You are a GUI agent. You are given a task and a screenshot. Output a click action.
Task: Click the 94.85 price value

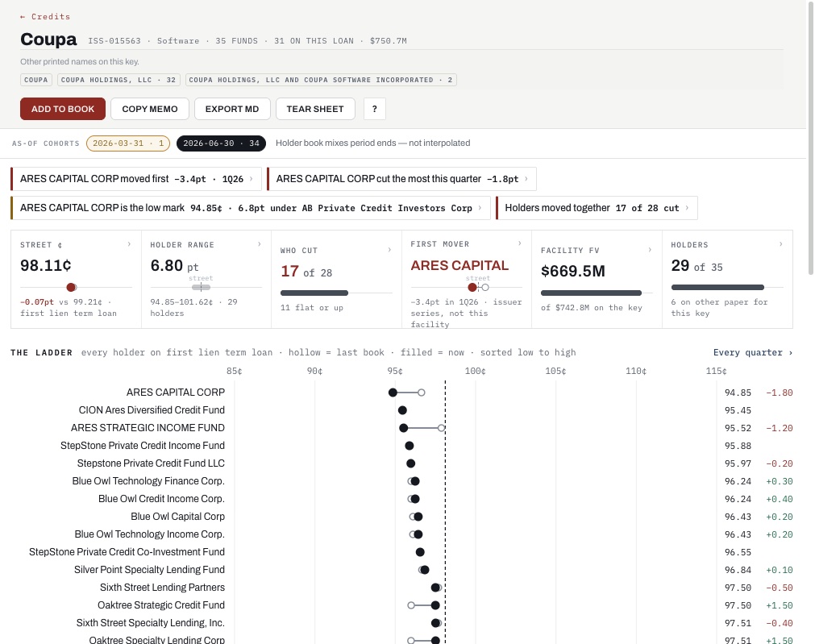(738, 393)
